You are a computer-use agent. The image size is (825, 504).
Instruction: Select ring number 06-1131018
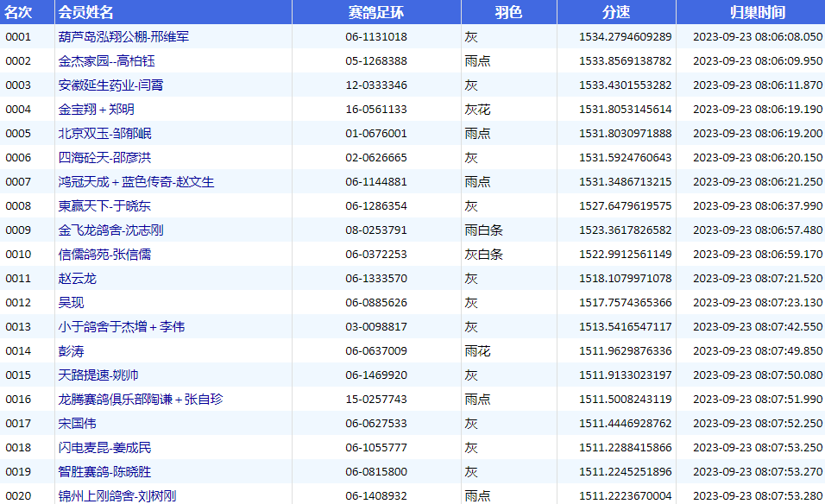pos(376,37)
